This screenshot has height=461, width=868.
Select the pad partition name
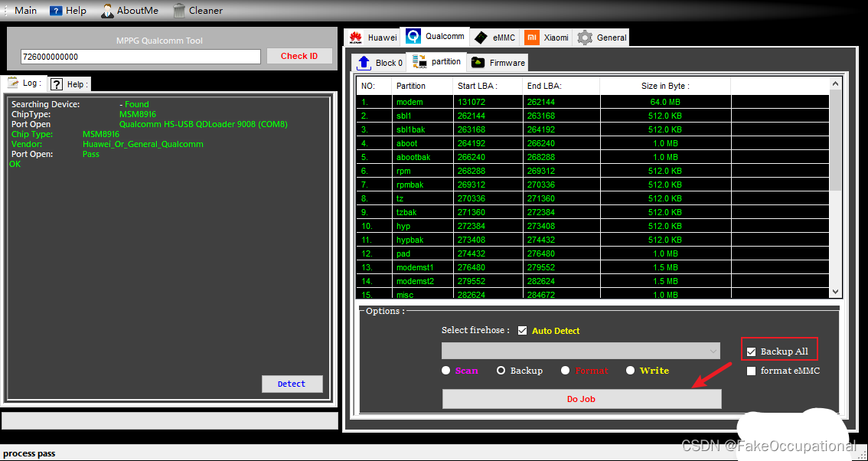[403, 253]
